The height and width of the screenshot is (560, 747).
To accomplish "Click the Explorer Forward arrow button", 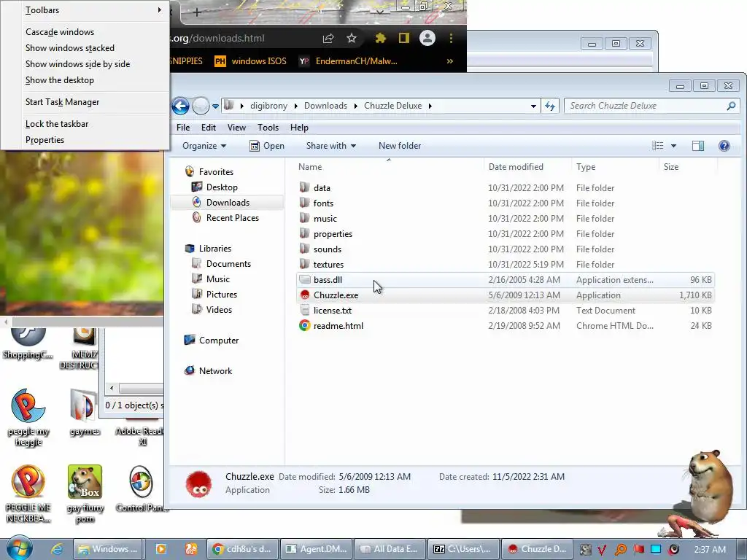I will (201, 106).
